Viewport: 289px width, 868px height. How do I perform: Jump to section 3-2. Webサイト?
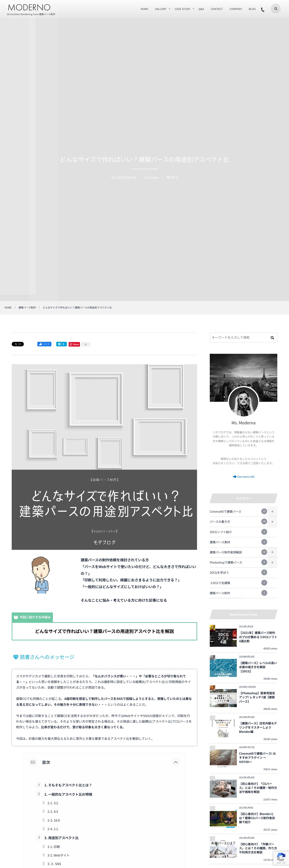[x=58, y=855]
